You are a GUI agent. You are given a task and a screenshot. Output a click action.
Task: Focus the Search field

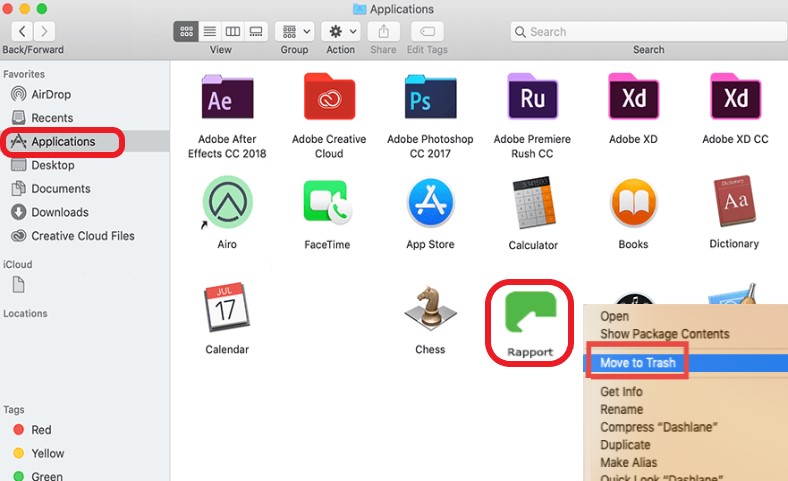(x=648, y=32)
